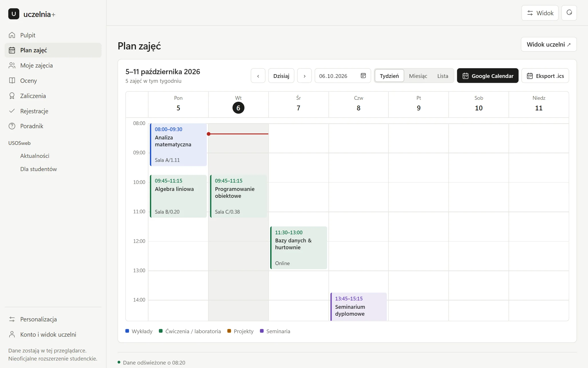The width and height of the screenshot is (588, 368).
Task: Click the blue Wykłady legend swatch
Action: [127, 331]
